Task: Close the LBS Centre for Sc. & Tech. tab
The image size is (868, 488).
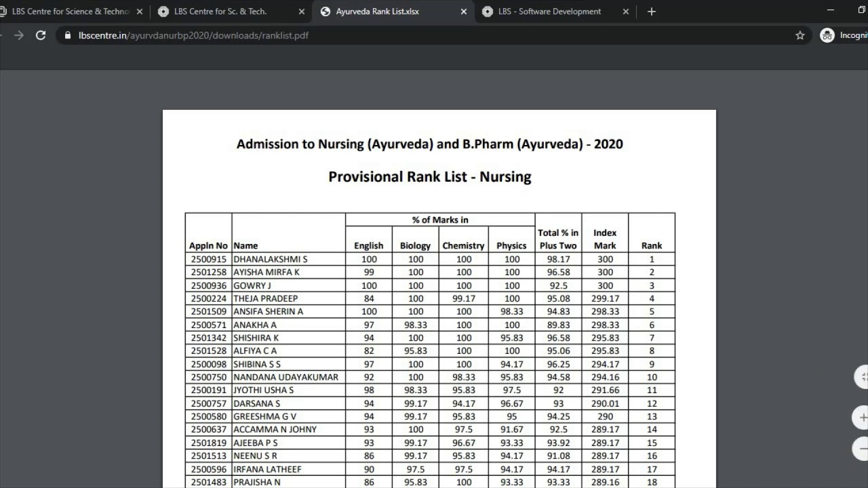Action: [302, 12]
